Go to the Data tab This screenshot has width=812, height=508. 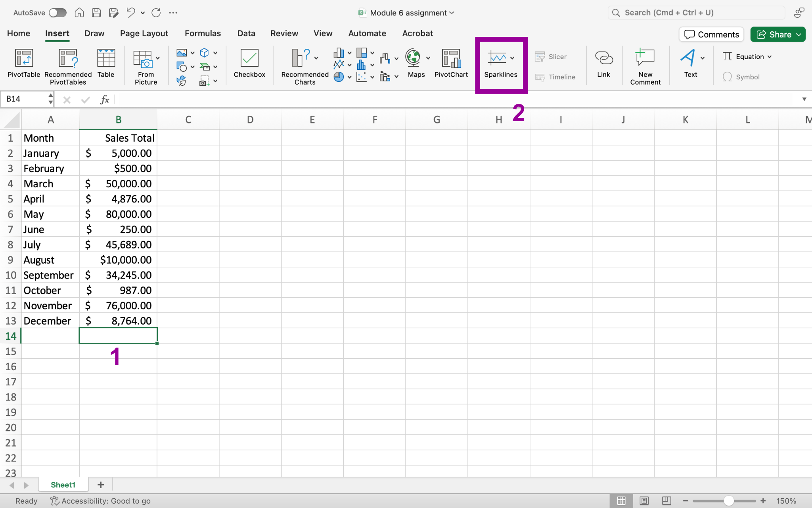(246, 33)
